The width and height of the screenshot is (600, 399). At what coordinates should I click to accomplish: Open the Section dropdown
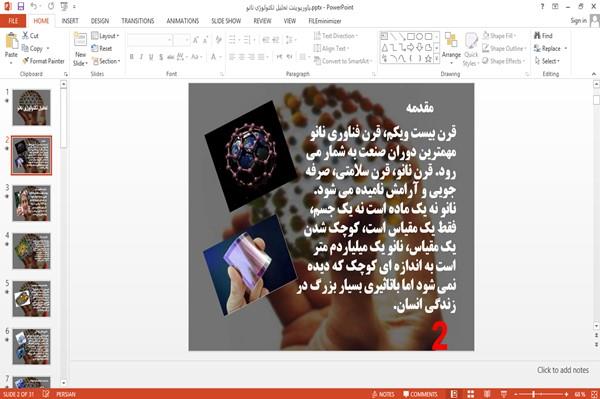point(106,61)
